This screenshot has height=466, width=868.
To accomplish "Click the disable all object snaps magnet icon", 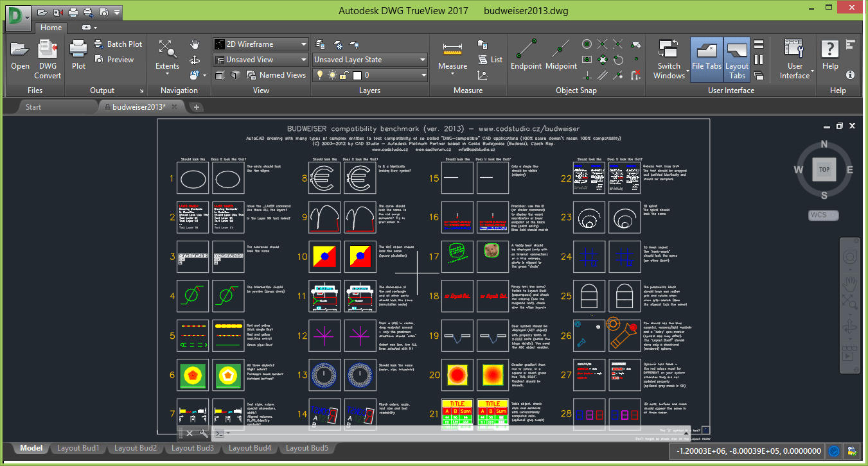I will point(635,75).
